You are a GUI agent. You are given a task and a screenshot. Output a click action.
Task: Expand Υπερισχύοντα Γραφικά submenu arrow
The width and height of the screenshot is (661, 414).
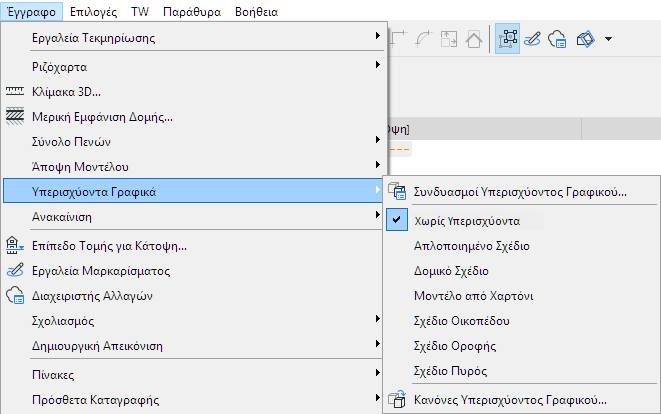378,190
